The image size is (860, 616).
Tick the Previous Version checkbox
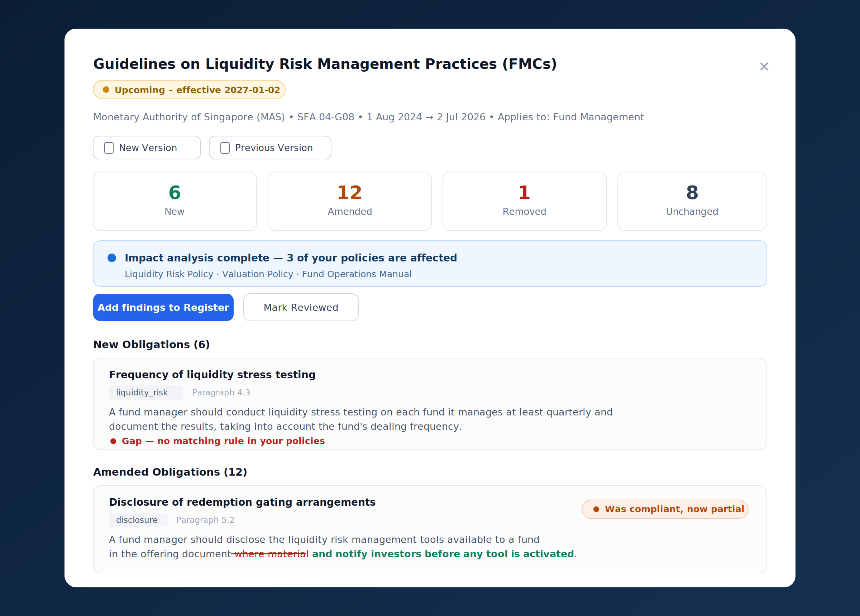pyautogui.click(x=225, y=148)
